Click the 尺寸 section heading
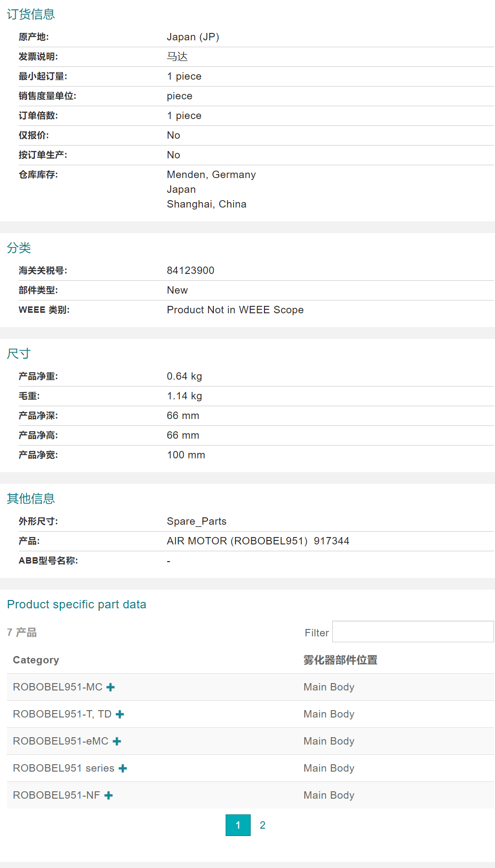 point(19,354)
